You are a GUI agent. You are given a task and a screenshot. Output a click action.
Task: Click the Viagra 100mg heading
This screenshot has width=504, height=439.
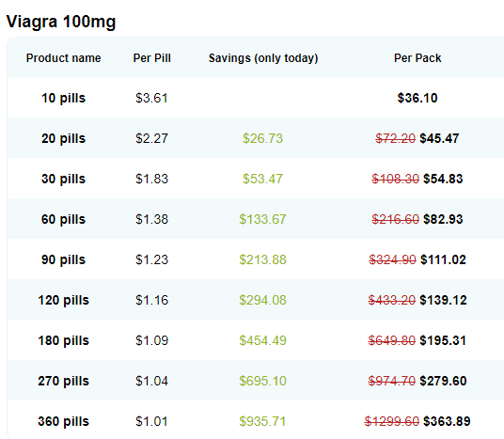pos(61,23)
